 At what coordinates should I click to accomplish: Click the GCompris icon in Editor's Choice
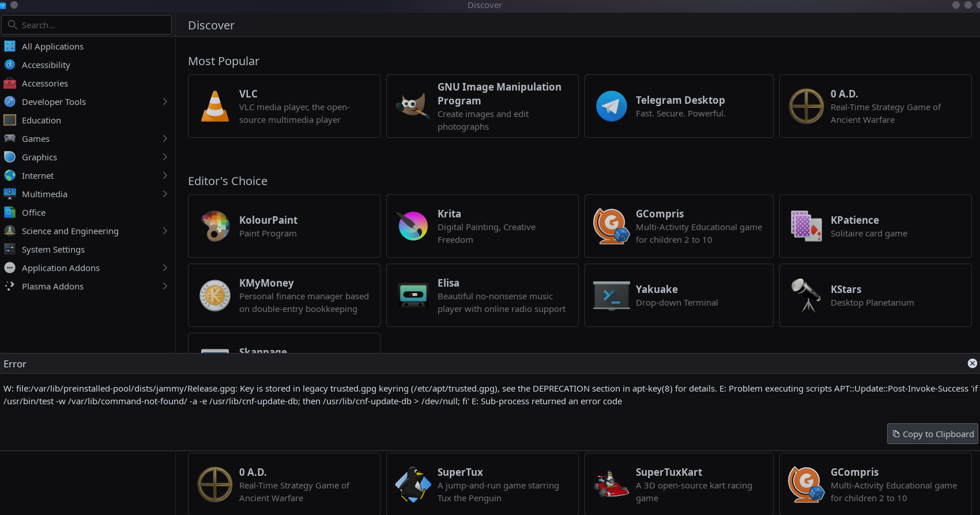(612, 226)
